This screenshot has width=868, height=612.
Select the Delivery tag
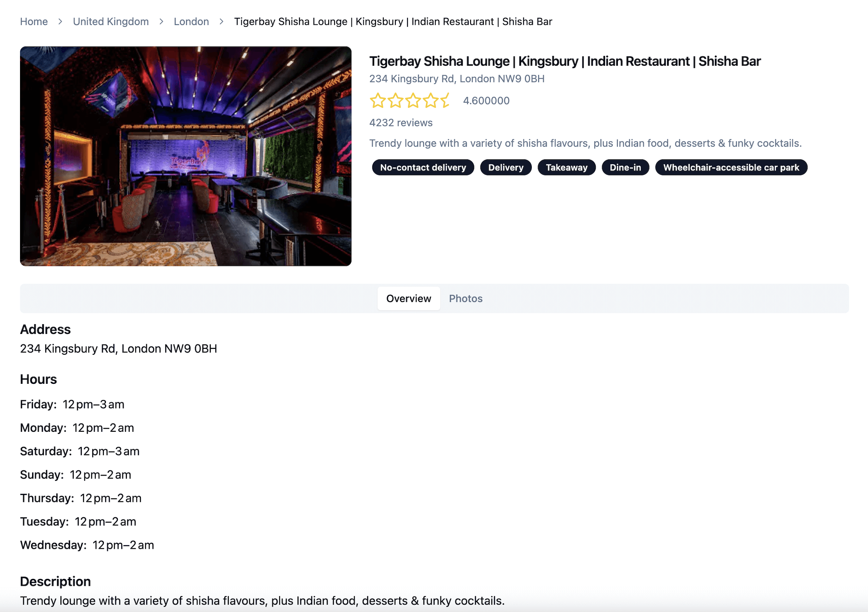(x=506, y=167)
